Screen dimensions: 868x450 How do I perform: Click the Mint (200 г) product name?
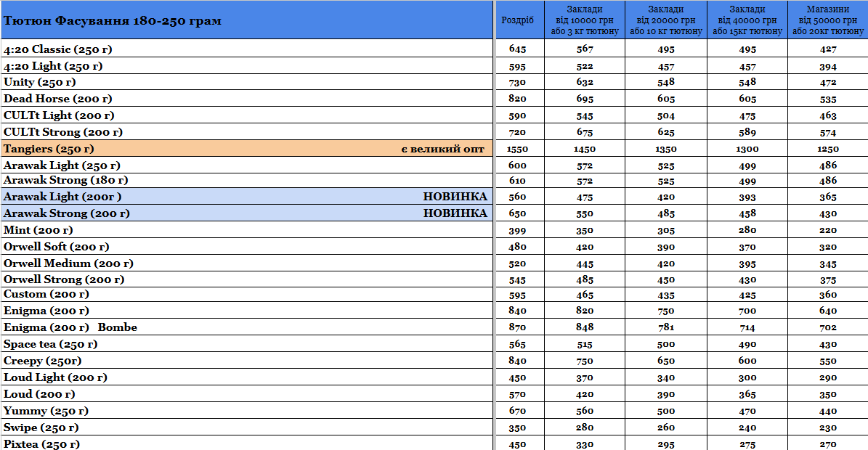click(38, 230)
